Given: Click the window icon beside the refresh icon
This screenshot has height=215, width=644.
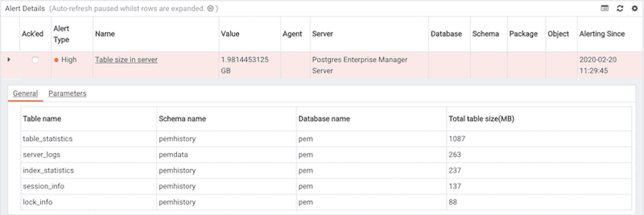Looking at the screenshot, I should [605, 8].
